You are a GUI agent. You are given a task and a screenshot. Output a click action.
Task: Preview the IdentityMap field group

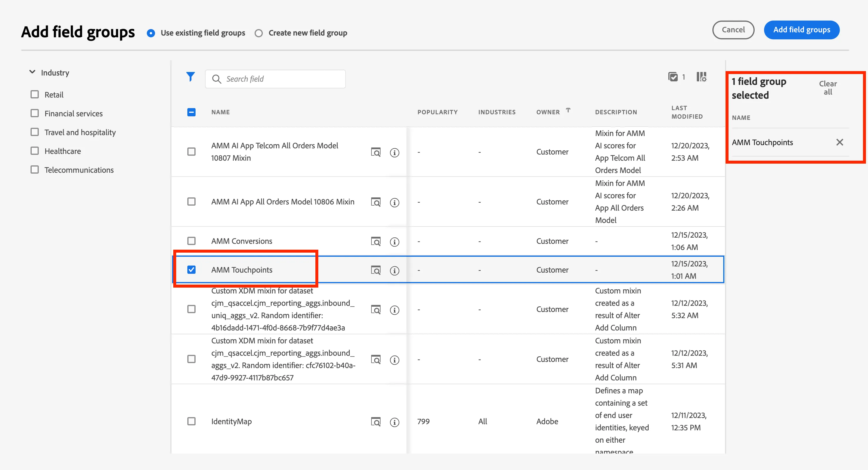point(376,422)
